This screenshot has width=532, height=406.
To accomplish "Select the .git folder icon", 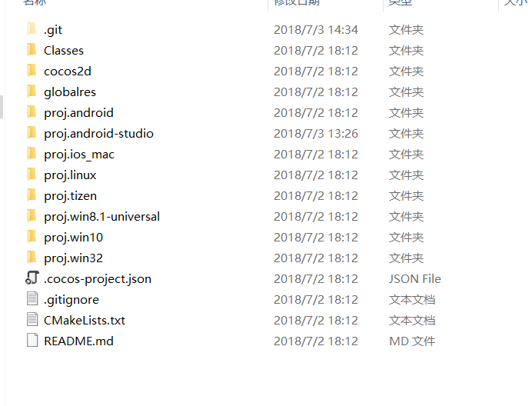I will pos(32,29).
